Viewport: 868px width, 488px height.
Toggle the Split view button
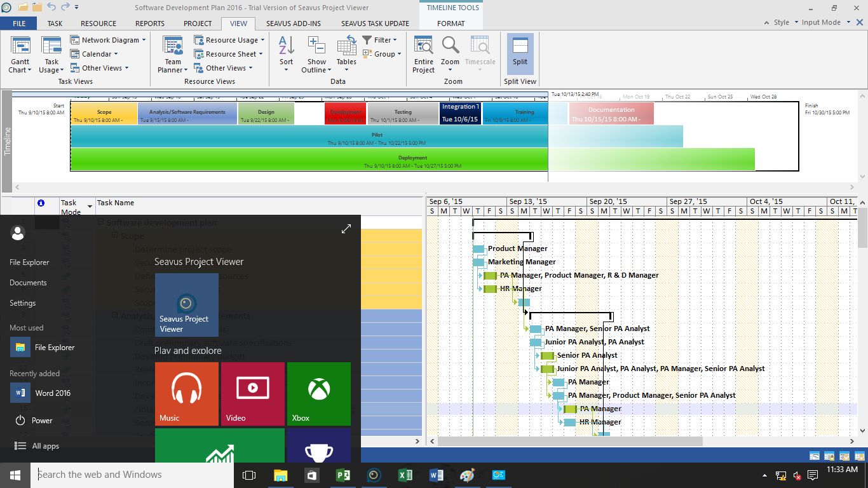pos(520,53)
